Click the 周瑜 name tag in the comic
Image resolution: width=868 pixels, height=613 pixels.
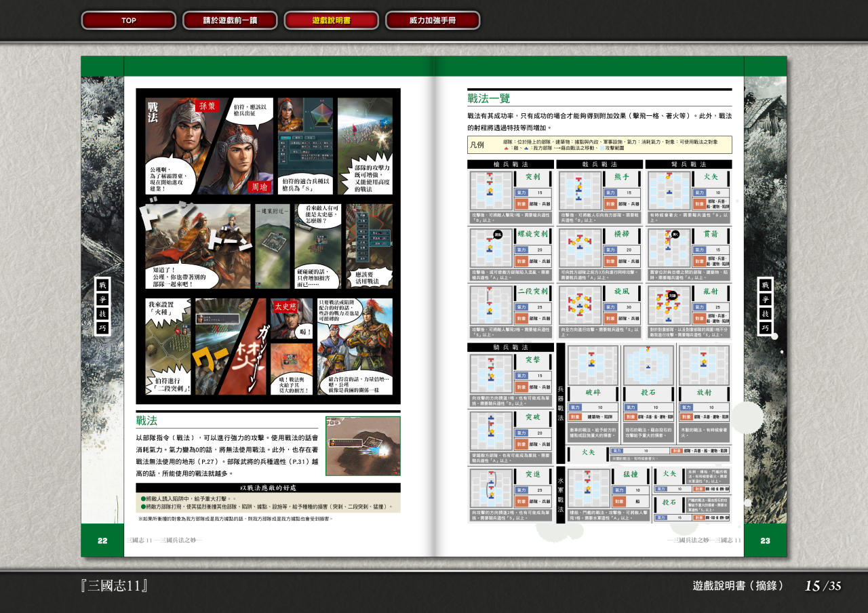coord(260,186)
